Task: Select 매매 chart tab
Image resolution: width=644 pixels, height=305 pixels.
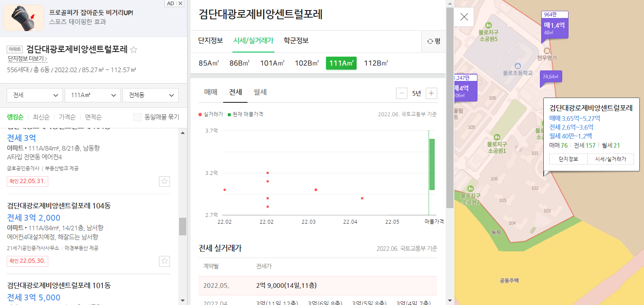Action: click(x=211, y=92)
